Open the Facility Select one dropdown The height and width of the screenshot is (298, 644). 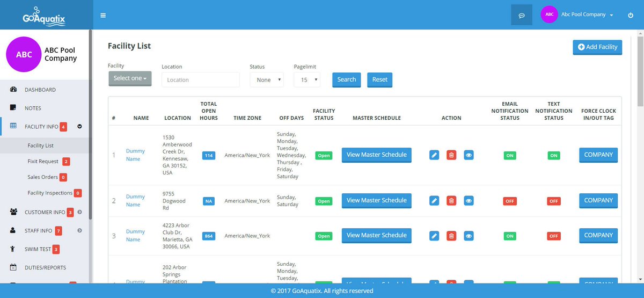130,78
